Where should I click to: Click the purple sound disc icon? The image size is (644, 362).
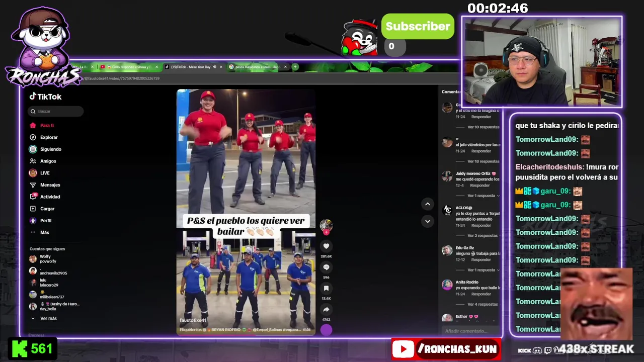[x=326, y=330]
